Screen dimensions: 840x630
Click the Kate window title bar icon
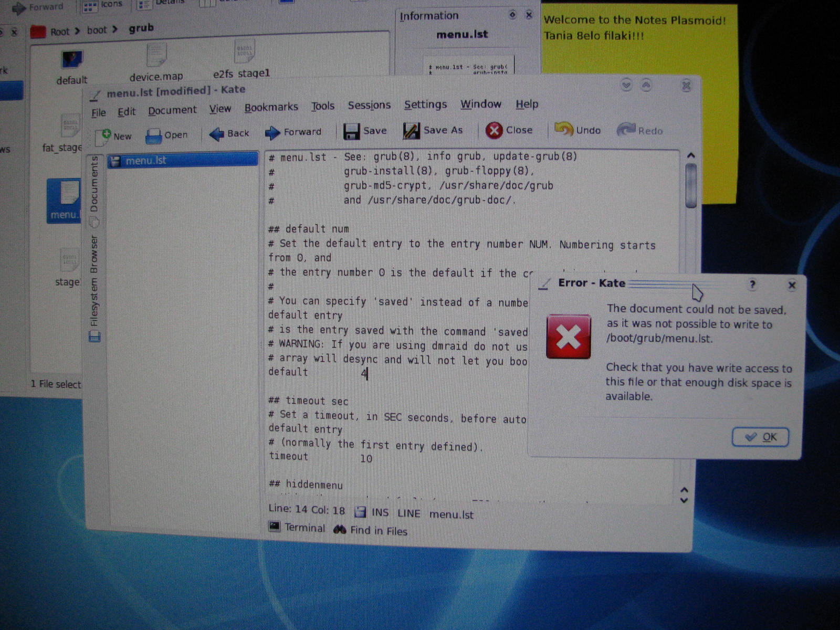point(95,96)
